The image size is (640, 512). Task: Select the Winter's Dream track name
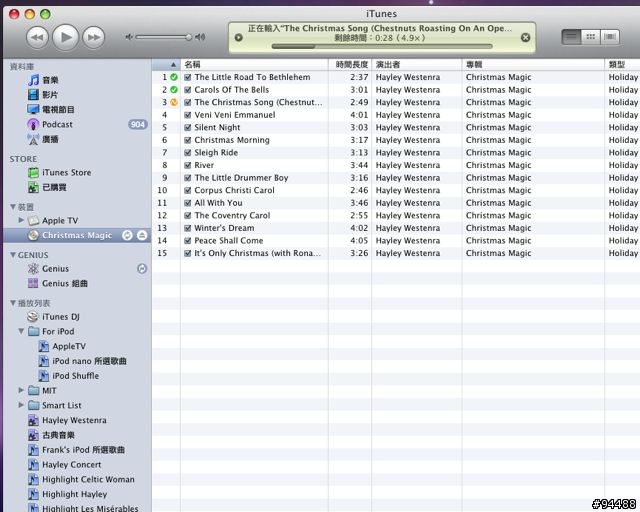[224, 228]
